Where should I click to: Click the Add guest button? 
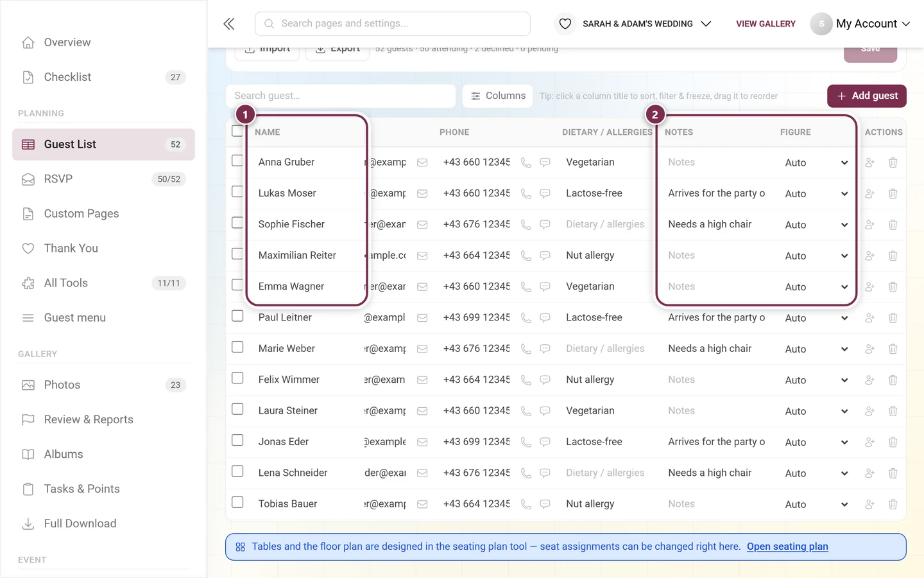click(867, 96)
